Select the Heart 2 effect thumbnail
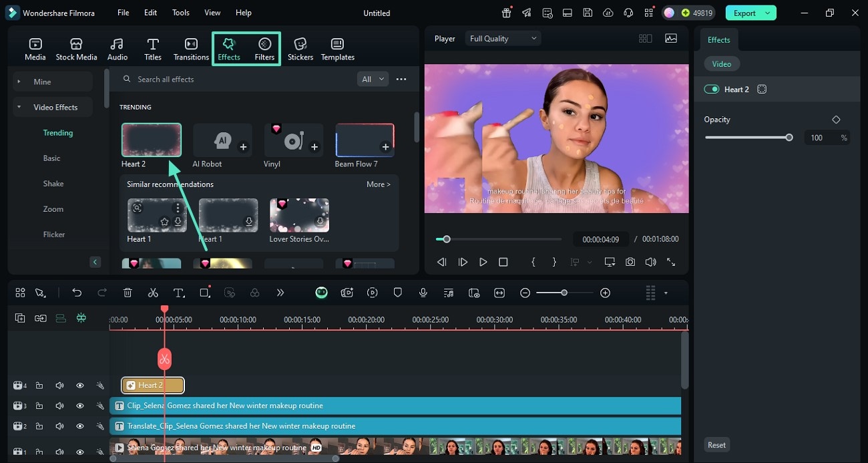Image resolution: width=868 pixels, height=463 pixels. point(152,140)
